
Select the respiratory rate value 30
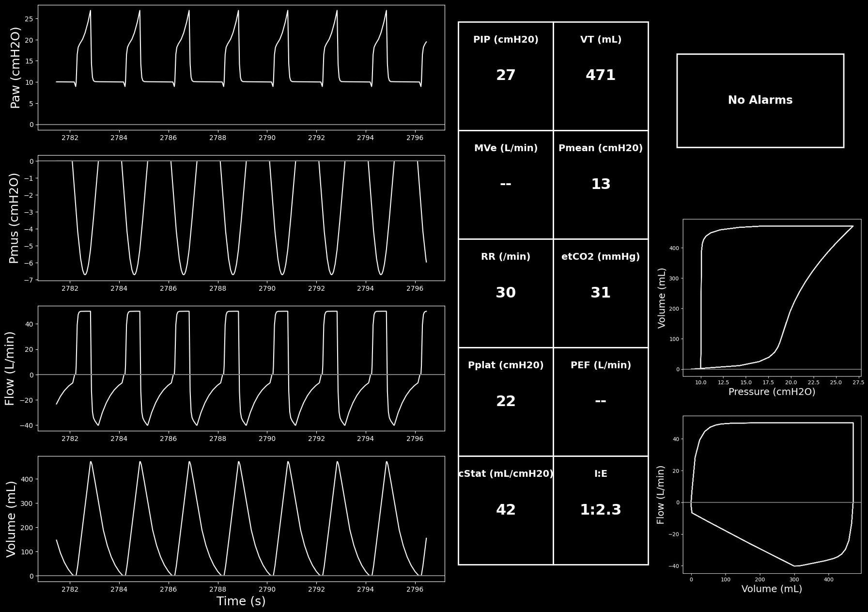point(506,293)
